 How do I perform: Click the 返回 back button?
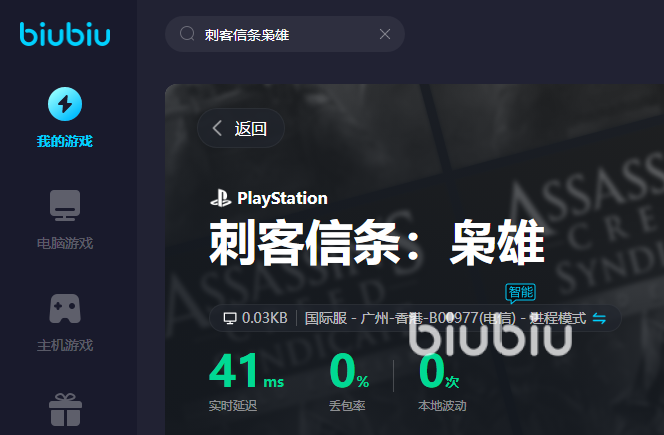241,128
